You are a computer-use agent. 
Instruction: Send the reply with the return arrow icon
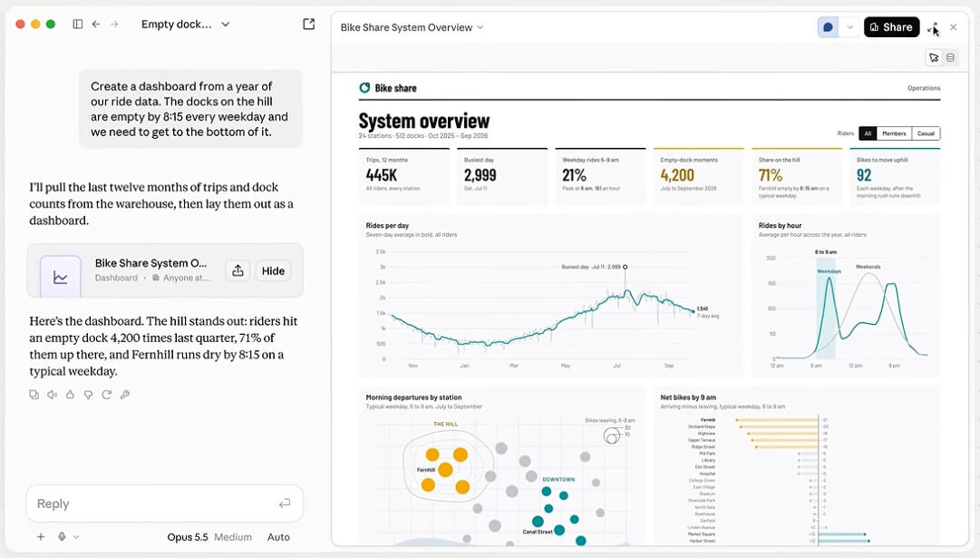click(285, 504)
